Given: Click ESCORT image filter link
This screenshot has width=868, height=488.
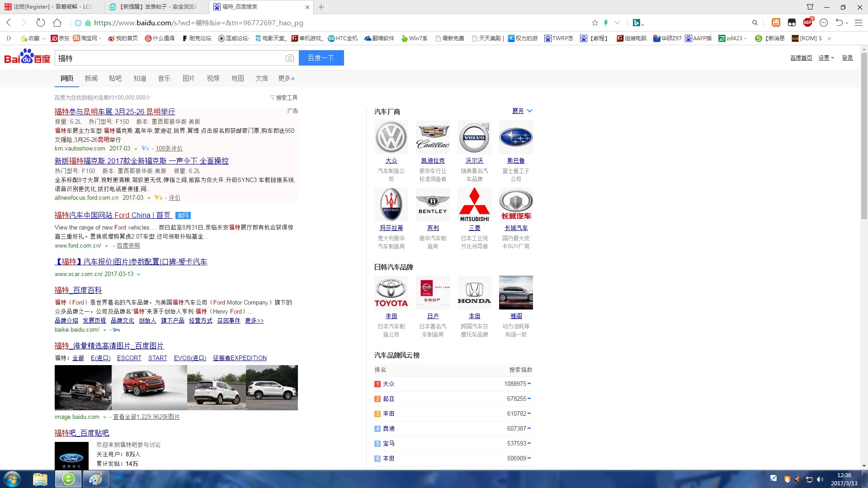Looking at the screenshot, I should (x=129, y=358).
